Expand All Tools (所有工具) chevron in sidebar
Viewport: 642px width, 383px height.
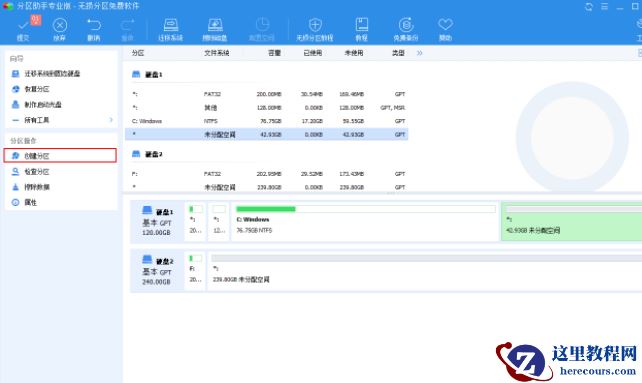point(111,120)
